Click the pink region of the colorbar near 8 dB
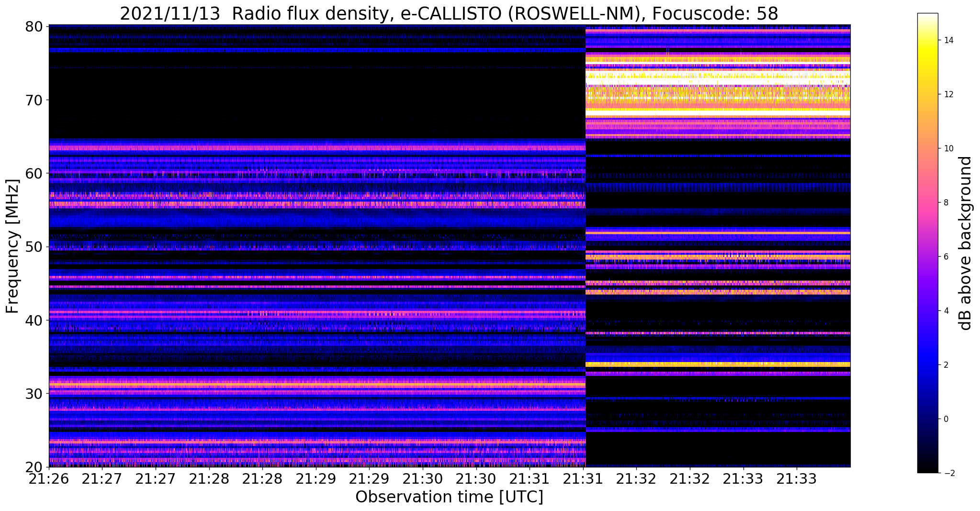980x511 pixels. click(927, 203)
